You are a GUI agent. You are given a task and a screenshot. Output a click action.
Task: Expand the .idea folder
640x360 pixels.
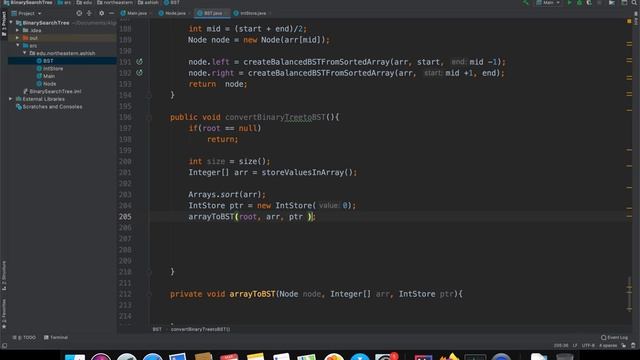coord(18,30)
